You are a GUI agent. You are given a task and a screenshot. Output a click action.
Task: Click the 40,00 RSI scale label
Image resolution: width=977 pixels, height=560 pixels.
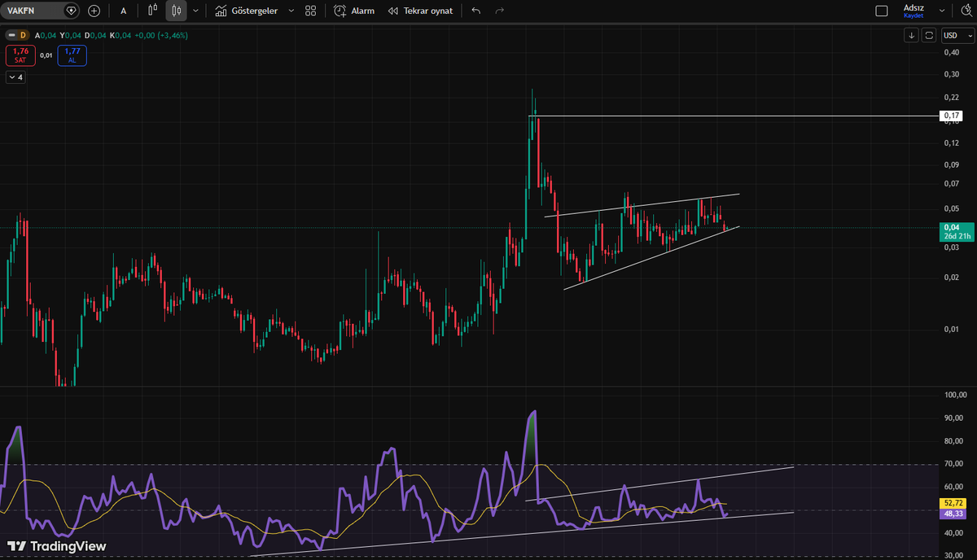point(953,533)
